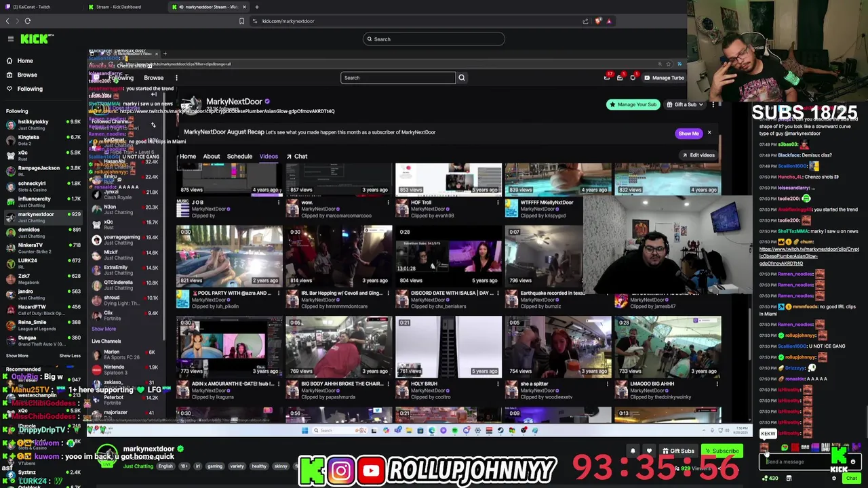868x488 pixels.
Task: Open RampageJackson channel in following list
Action: click(43, 171)
